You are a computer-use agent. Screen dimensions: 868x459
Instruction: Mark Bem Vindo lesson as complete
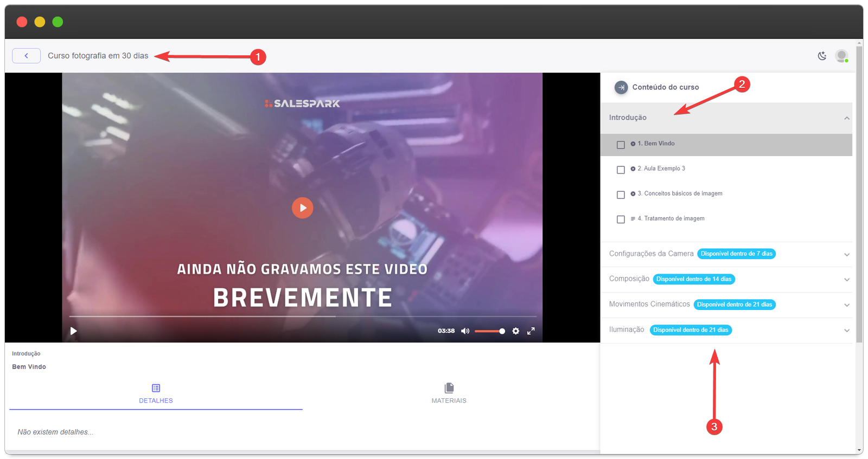[621, 145]
